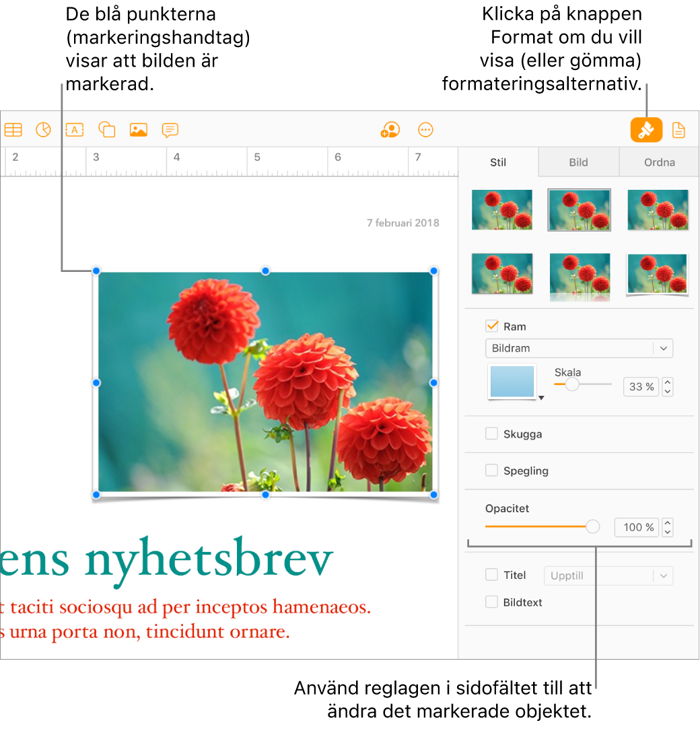Open the collaborate button
Viewport: 700px width, 729px height.
[390, 130]
